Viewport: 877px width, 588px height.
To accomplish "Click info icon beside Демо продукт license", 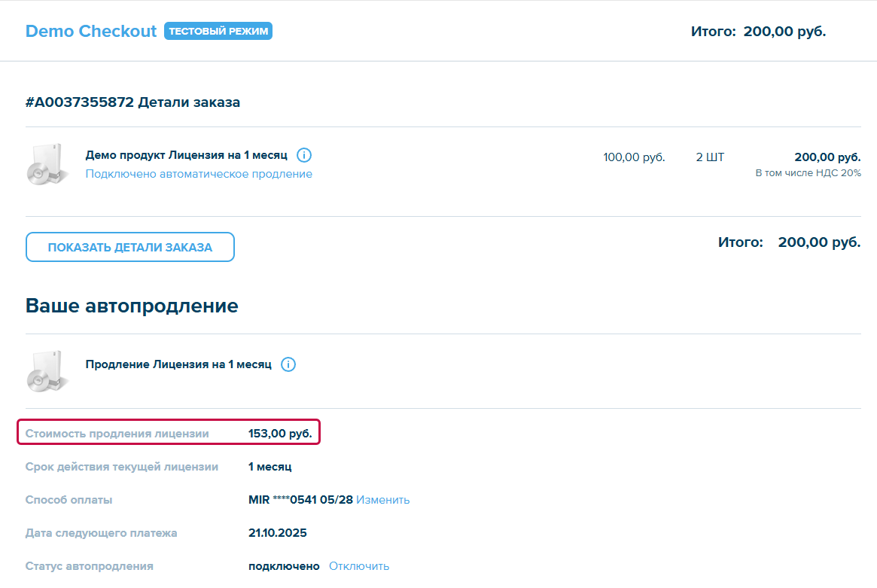I will [x=304, y=155].
